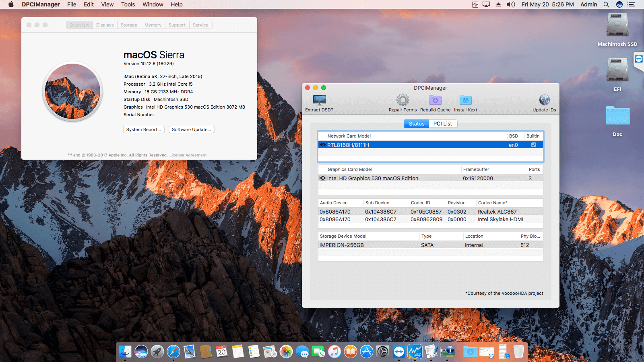Run Repair Perms in DPCIManager toolbar
Screen dimensions: 644x362
[x=402, y=101]
